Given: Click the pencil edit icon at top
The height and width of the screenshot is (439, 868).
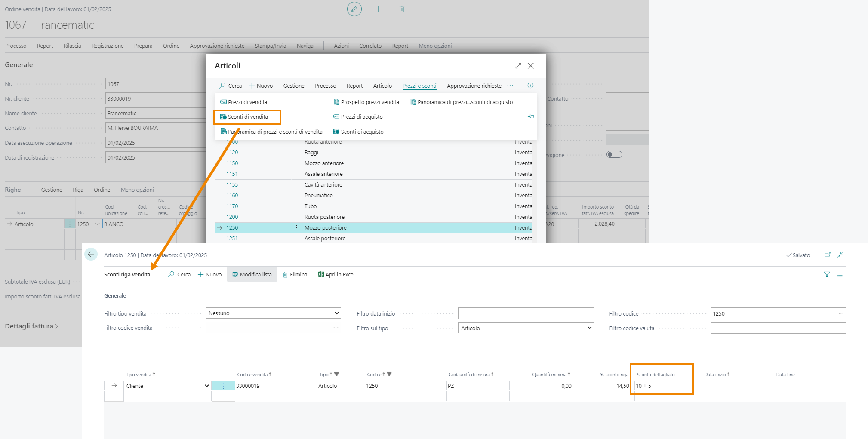Looking at the screenshot, I should (354, 9).
